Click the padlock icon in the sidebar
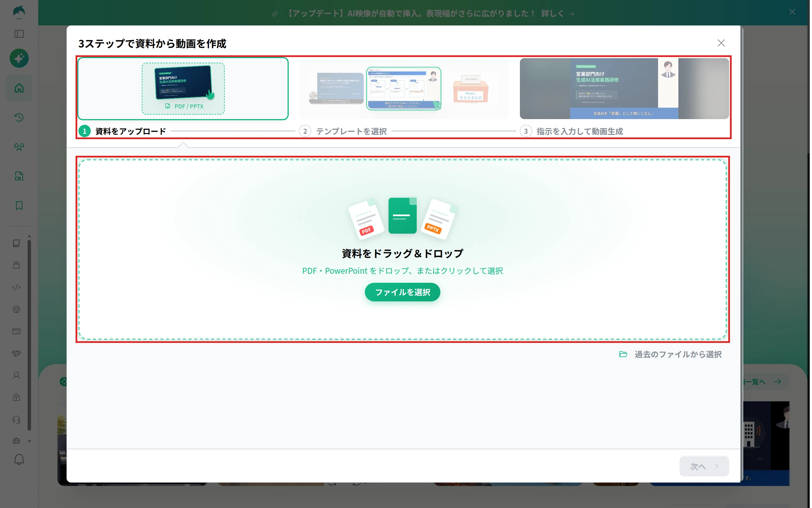Viewport: 812px width, 508px height. click(x=16, y=397)
